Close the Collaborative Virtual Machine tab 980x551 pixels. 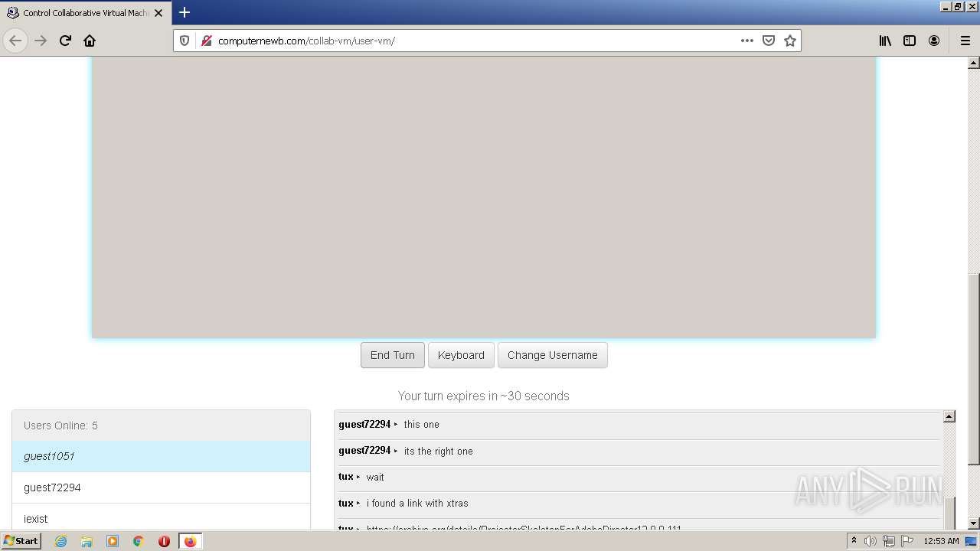click(x=158, y=13)
